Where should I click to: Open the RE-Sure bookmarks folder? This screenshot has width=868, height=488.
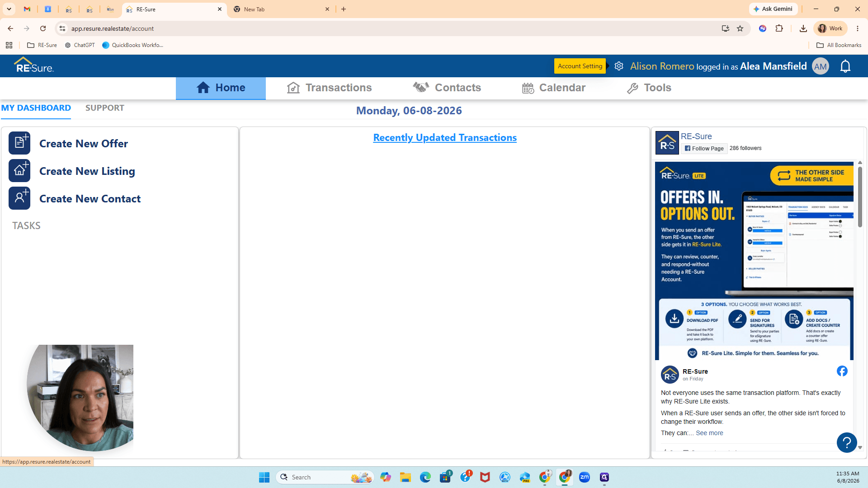coord(42,45)
